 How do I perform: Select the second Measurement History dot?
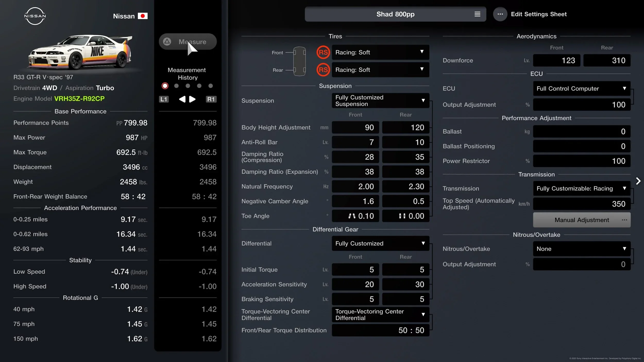[176, 86]
